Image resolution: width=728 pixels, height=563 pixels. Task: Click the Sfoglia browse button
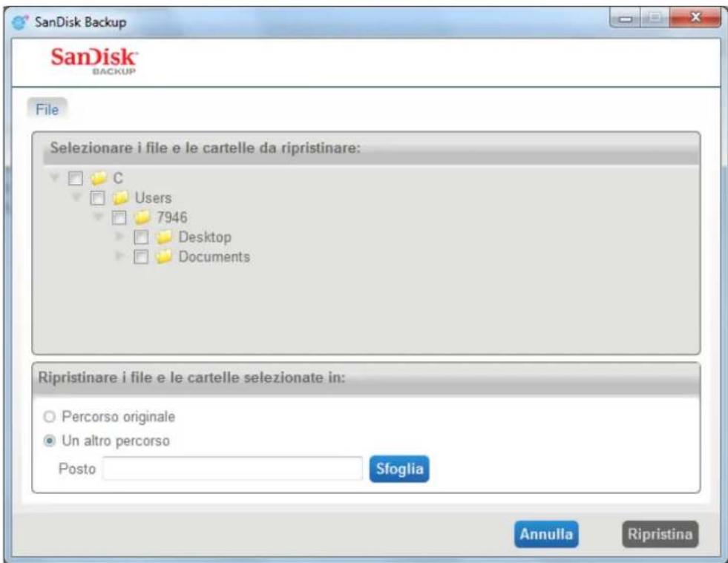tap(399, 469)
